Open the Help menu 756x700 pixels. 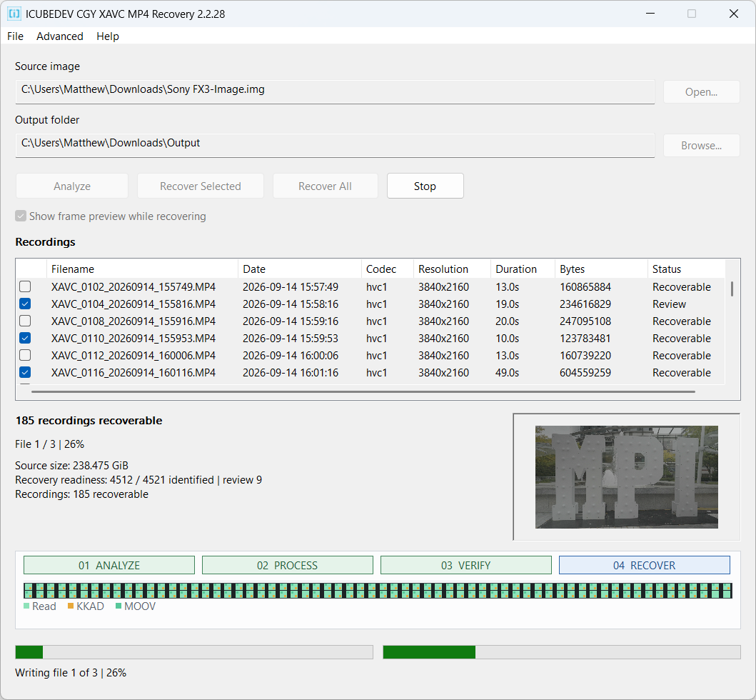click(x=108, y=36)
